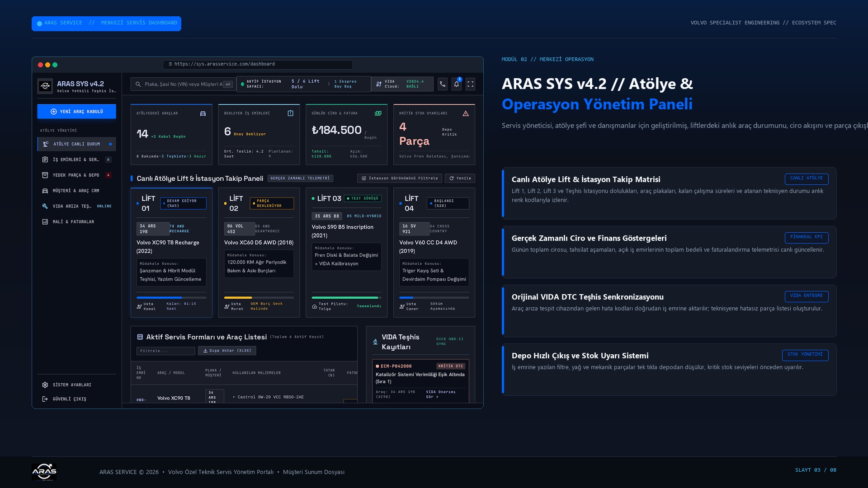
Task: Click the mechanic icon next to Usta Kemal
Action: tap(139, 306)
